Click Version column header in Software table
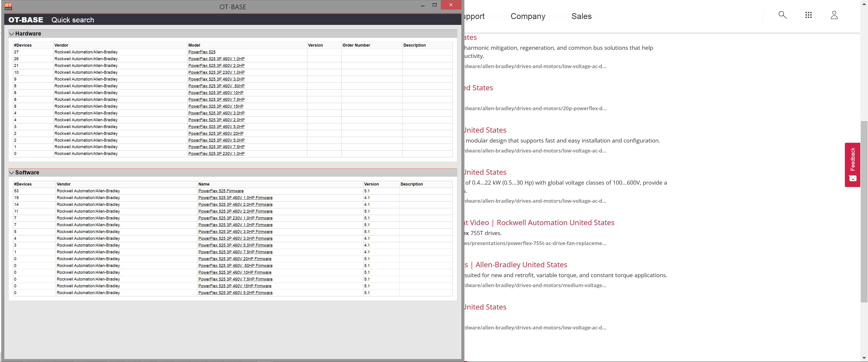Image resolution: width=868 pixels, height=362 pixels. 371,184
